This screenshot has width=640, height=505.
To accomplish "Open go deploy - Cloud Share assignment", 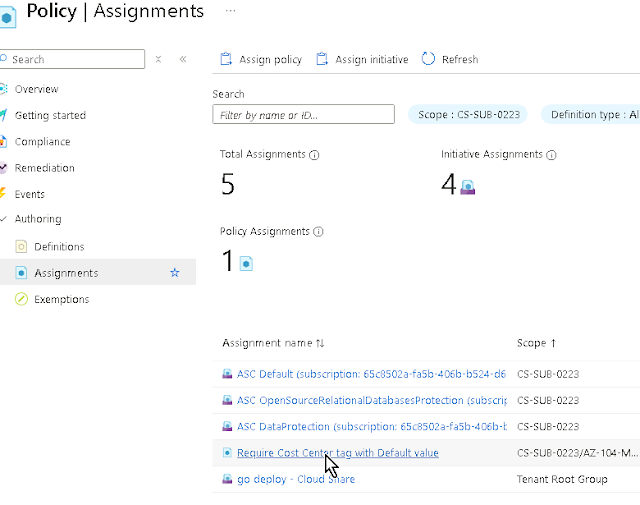I will pos(296,479).
